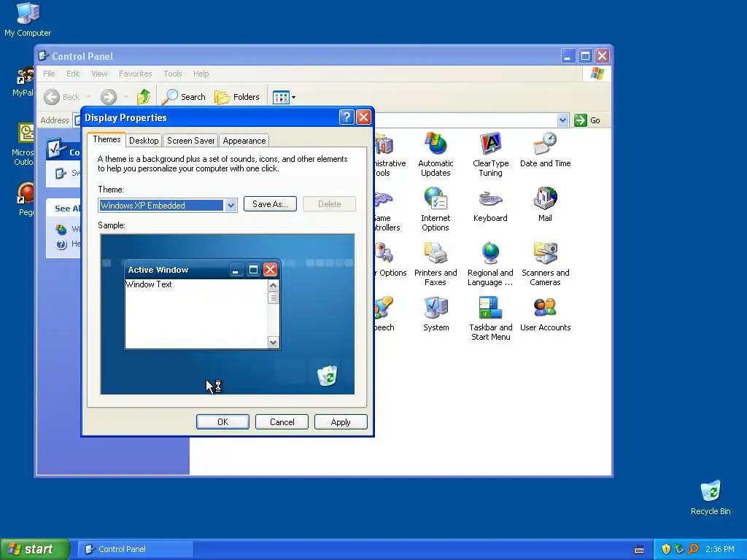Screen dimensions: 747x560
Task: Click the sample window scrollbar up arrow
Action: [x=273, y=285]
